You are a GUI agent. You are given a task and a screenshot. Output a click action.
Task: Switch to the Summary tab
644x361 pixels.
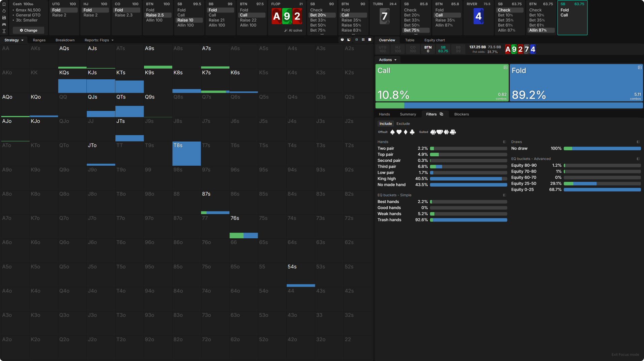pos(408,114)
